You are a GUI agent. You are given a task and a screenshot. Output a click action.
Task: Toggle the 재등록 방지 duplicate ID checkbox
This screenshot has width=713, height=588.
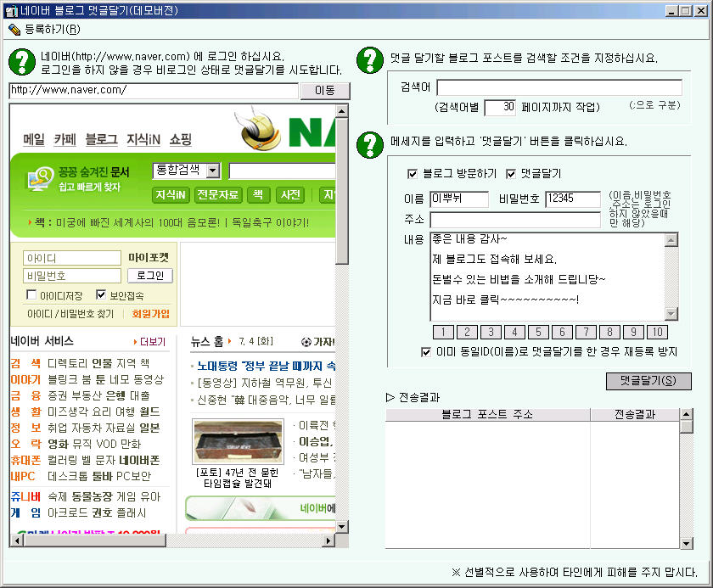coord(427,351)
